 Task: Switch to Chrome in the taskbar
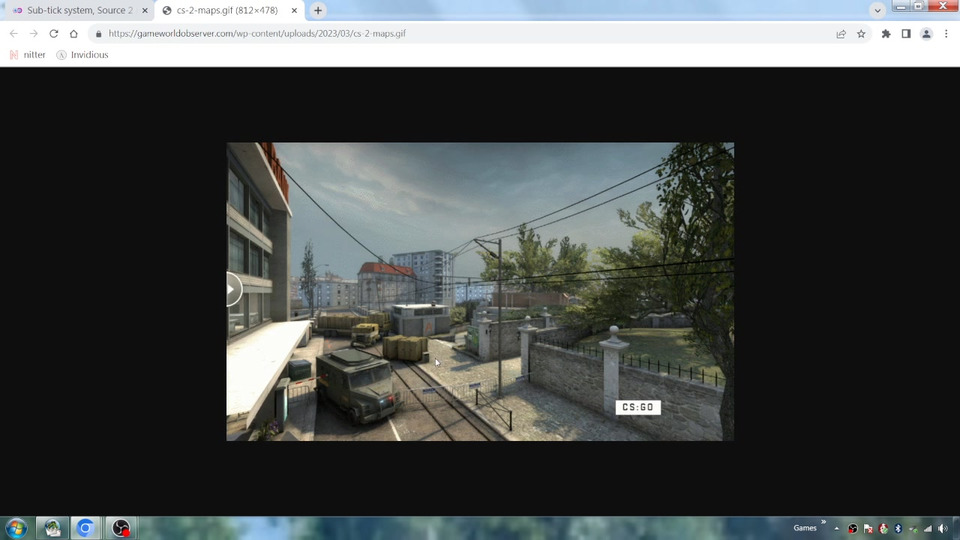85,528
